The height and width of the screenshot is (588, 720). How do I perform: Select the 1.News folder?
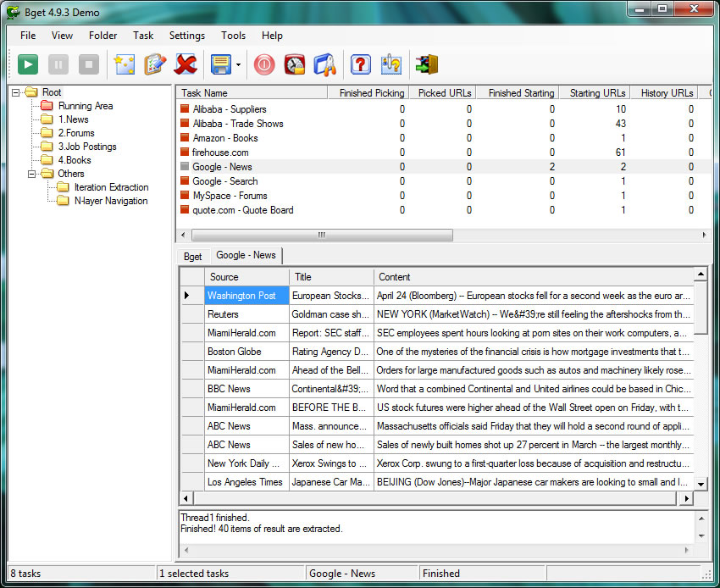click(74, 119)
